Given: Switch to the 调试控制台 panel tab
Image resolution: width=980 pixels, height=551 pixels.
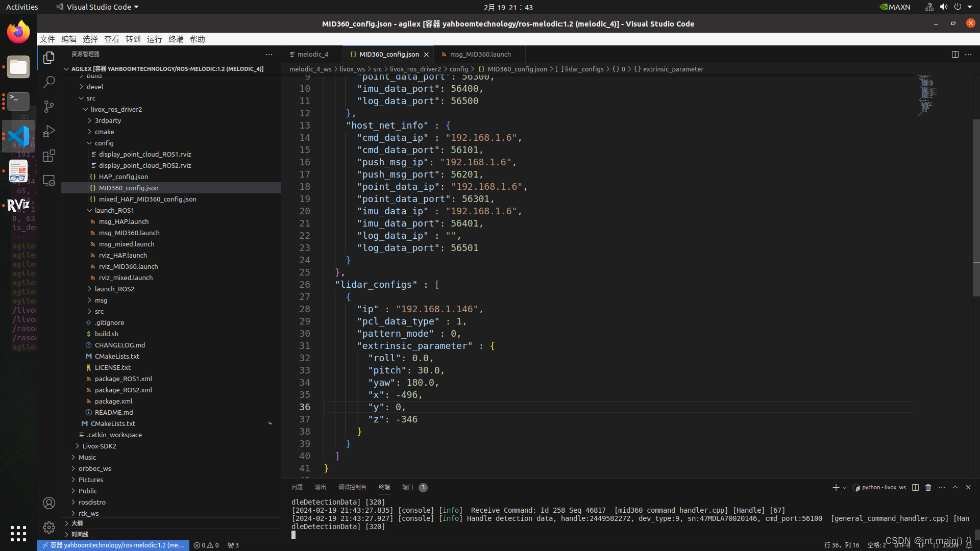Looking at the screenshot, I should coord(352,487).
